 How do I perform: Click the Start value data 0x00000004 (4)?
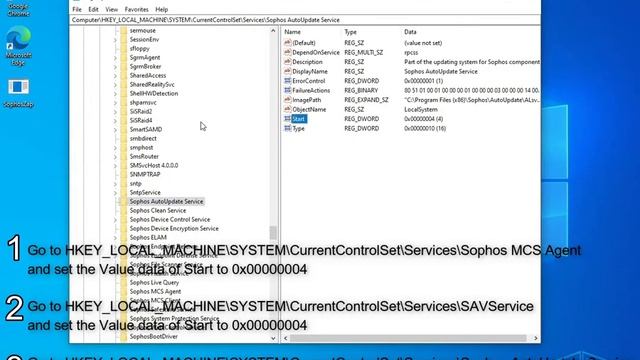click(x=423, y=119)
